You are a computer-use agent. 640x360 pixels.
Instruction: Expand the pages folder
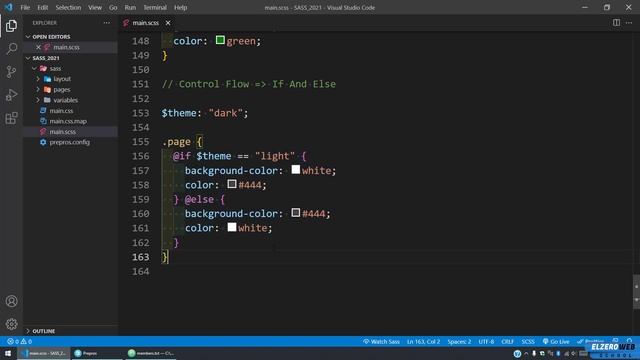70,89
